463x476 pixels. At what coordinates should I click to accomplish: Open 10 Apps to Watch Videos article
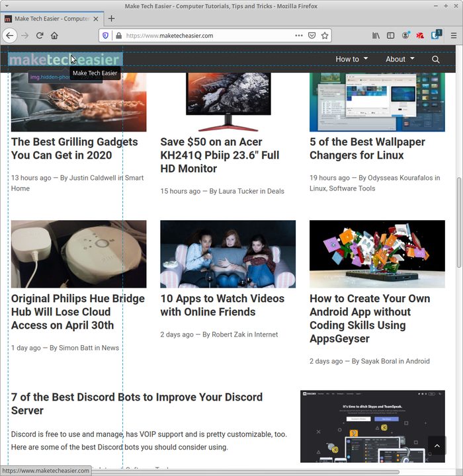point(222,305)
